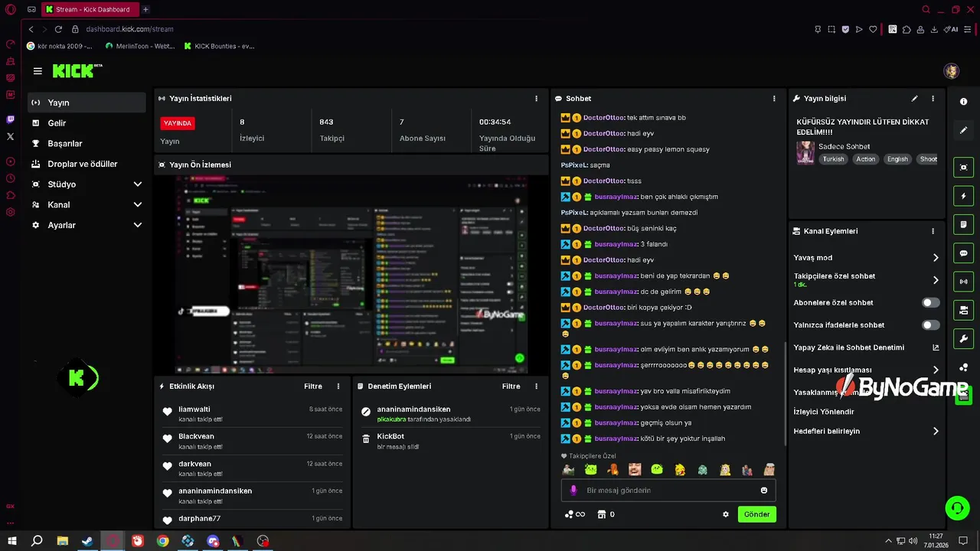Switch to Stream - Kick Dashboard tab
This screenshot has height=551, width=980.
90,9
